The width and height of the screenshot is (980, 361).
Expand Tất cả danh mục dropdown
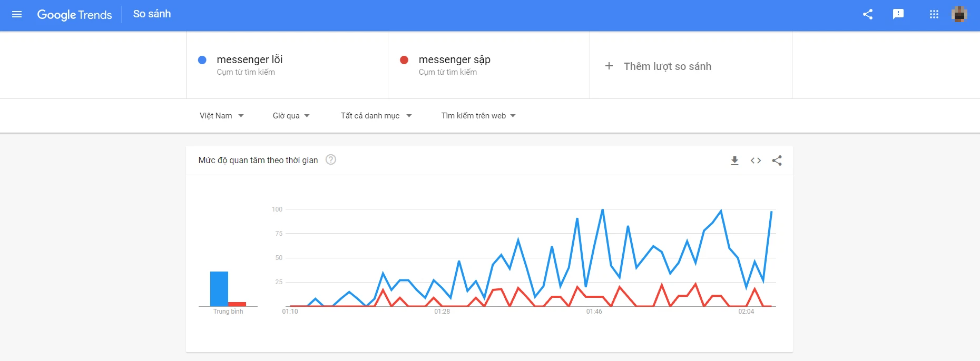(x=376, y=116)
